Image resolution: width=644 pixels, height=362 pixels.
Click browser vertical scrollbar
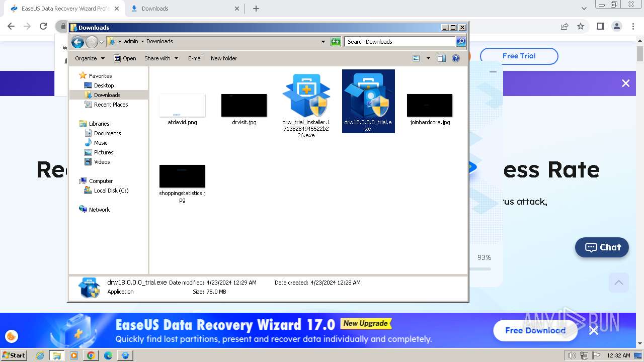640,53
